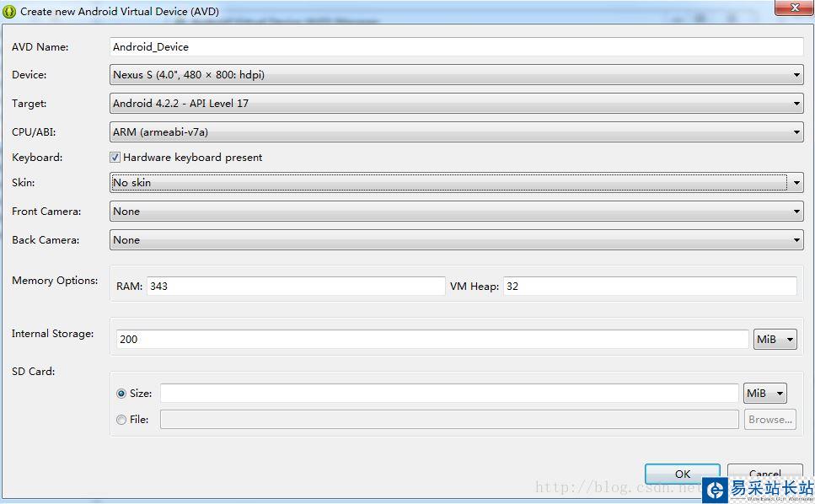
Task: Click the Browse... button
Action: click(770, 420)
